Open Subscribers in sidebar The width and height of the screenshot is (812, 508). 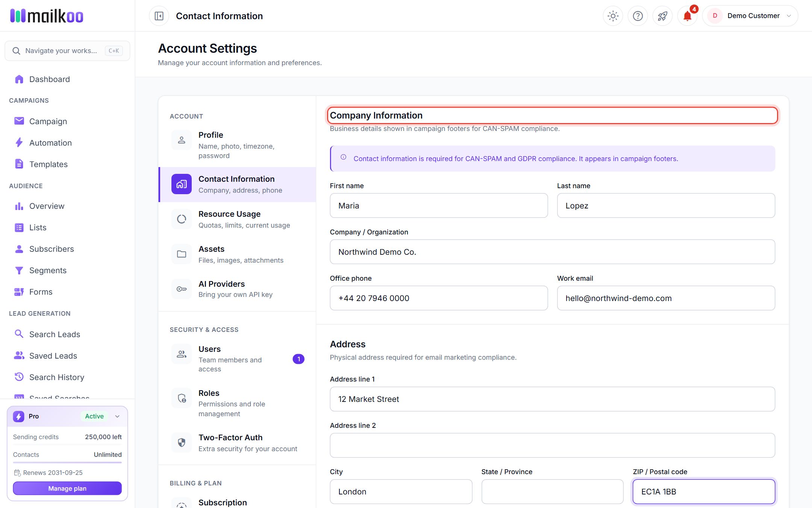click(67, 249)
